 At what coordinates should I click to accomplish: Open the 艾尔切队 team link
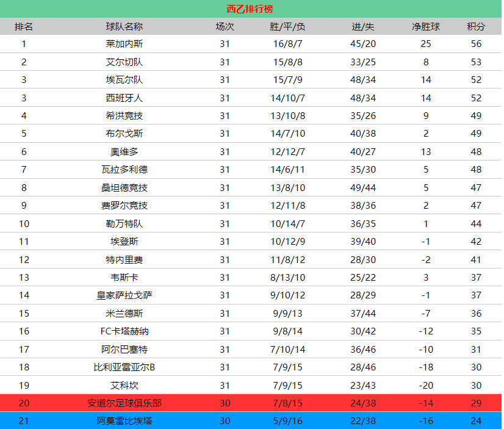(124, 62)
